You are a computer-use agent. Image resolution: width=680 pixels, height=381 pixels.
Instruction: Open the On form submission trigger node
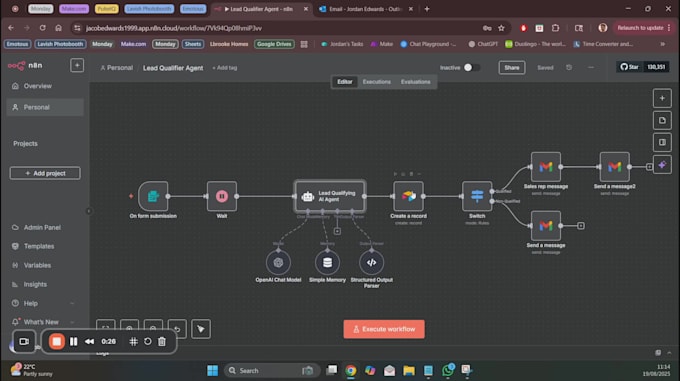click(153, 196)
